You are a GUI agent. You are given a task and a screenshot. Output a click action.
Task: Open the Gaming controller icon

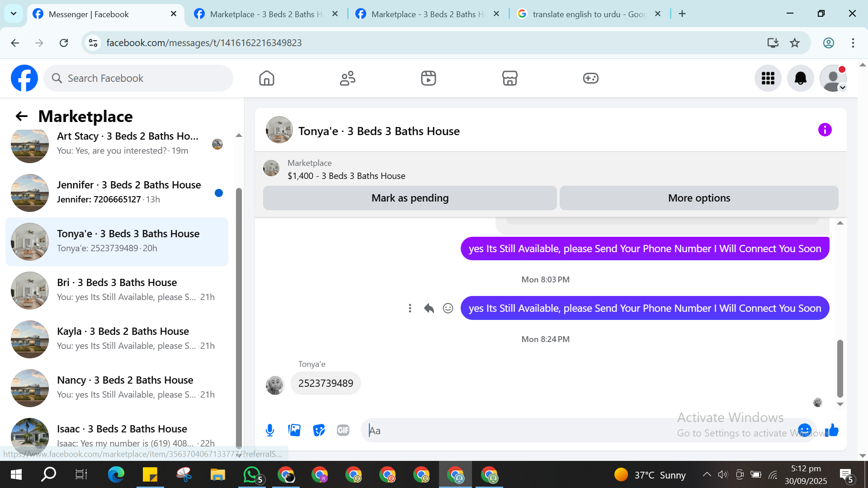coord(590,78)
